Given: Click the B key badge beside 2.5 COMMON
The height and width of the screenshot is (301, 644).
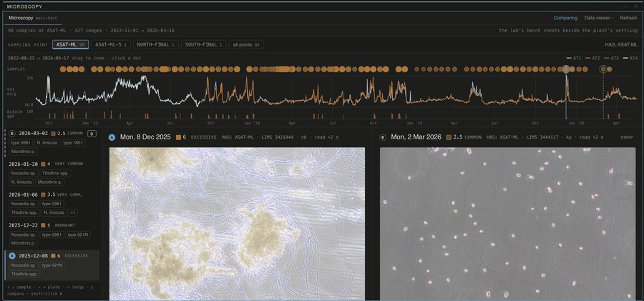Looking at the screenshot, I should 92,134.
